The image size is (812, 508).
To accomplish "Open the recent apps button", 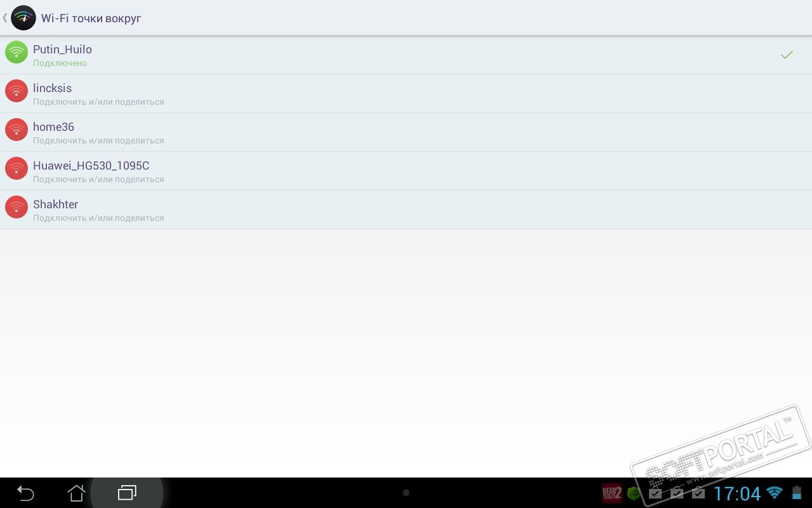I will pyautogui.click(x=127, y=493).
